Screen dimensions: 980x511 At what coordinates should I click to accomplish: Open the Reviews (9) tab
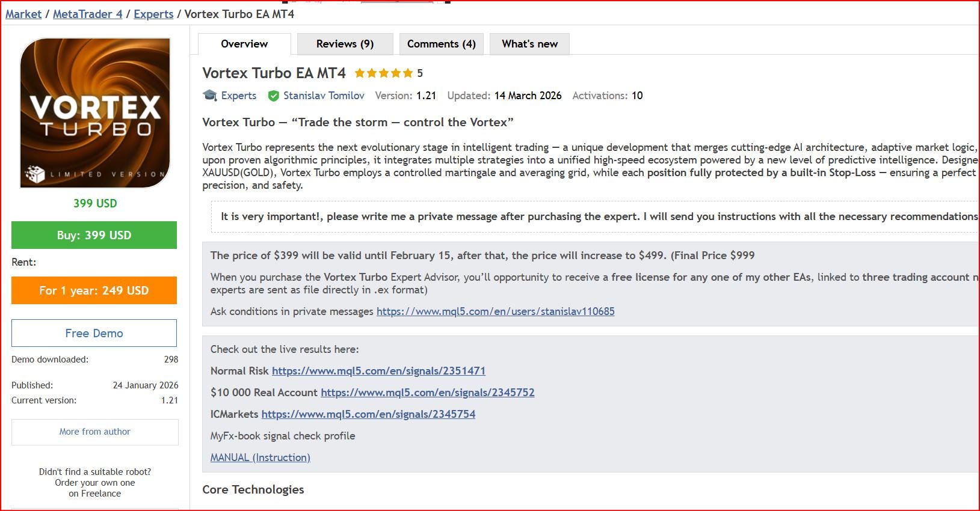click(345, 44)
